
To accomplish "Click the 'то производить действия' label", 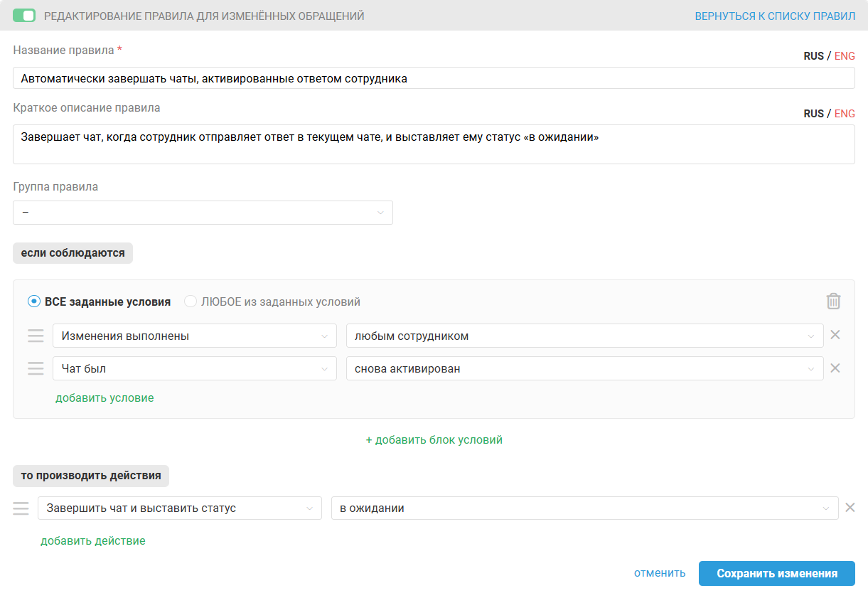I will pyautogui.click(x=91, y=476).
